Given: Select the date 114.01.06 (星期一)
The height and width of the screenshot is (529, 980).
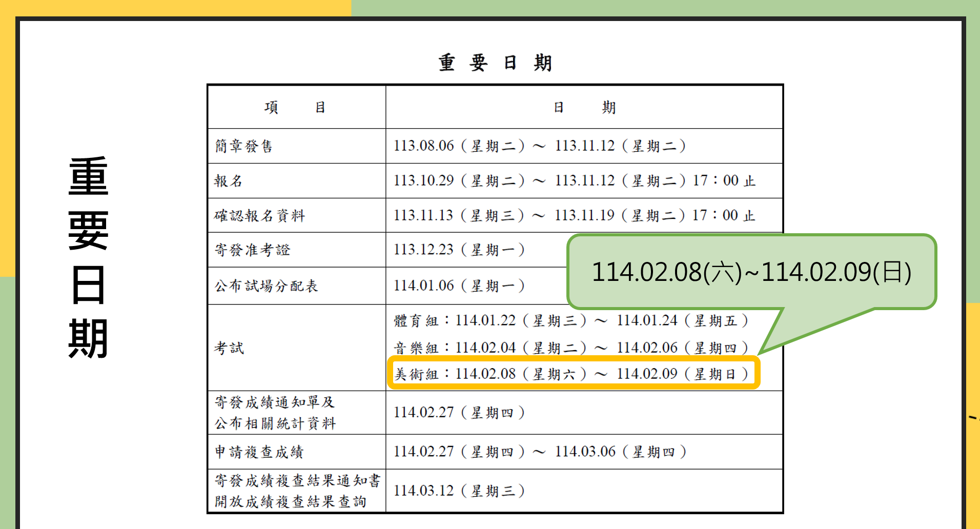Looking at the screenshot, I should point(459,286).
